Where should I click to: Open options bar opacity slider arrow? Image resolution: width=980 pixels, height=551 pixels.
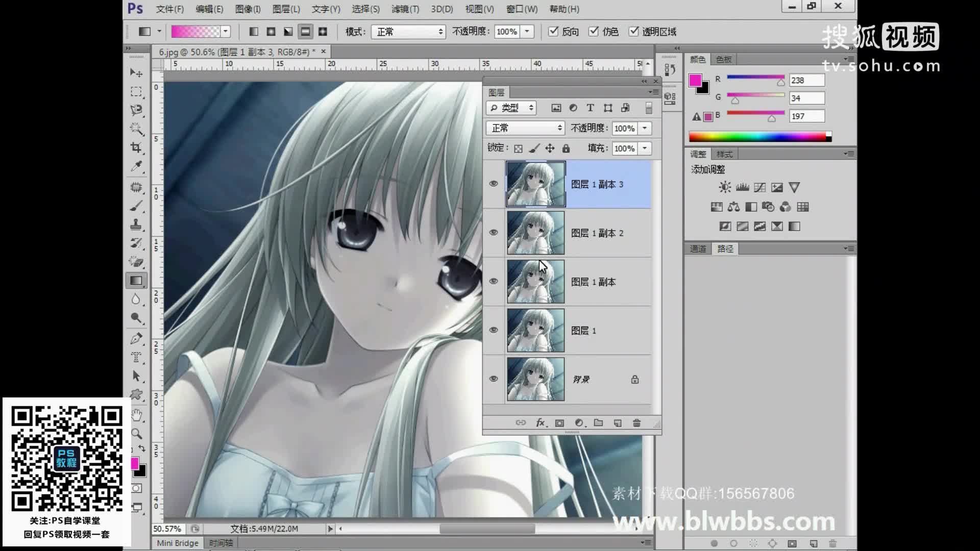(527, 32)
